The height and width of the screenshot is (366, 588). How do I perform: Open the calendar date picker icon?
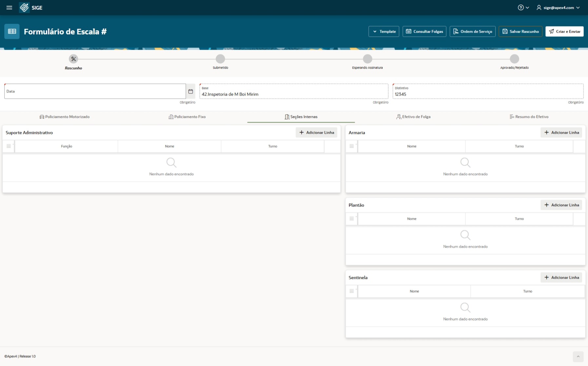pyautogui.click(x=190, y=91)
